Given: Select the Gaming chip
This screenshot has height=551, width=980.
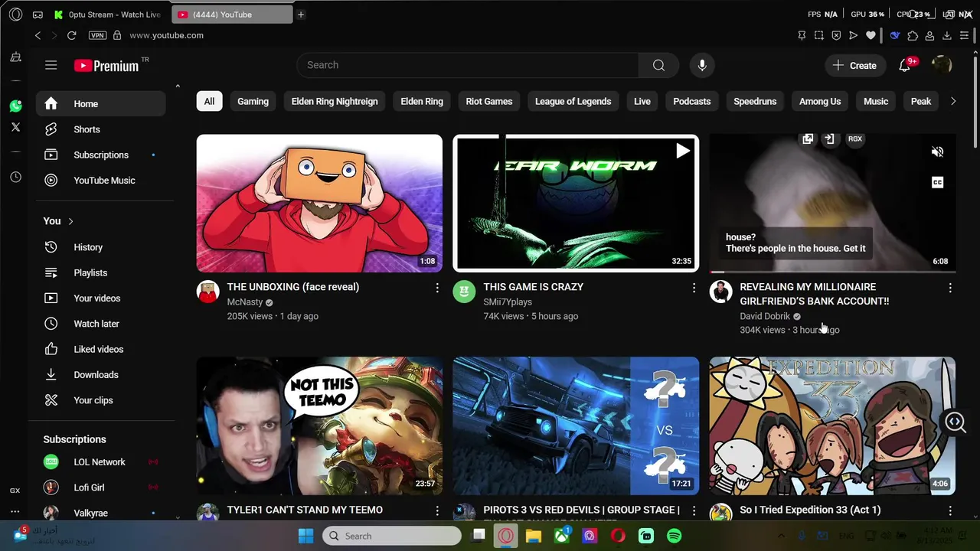Looking at the screenshot, I should tap(253, 101).
